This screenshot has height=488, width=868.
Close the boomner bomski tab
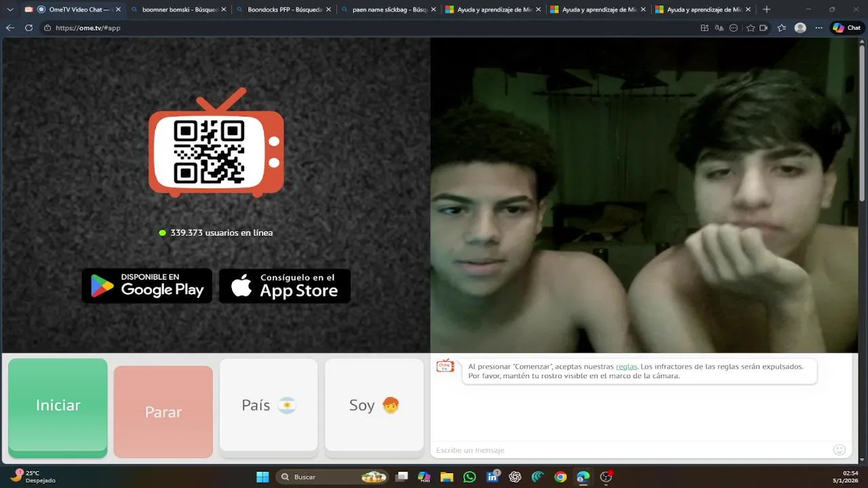[x=224, y=9]
